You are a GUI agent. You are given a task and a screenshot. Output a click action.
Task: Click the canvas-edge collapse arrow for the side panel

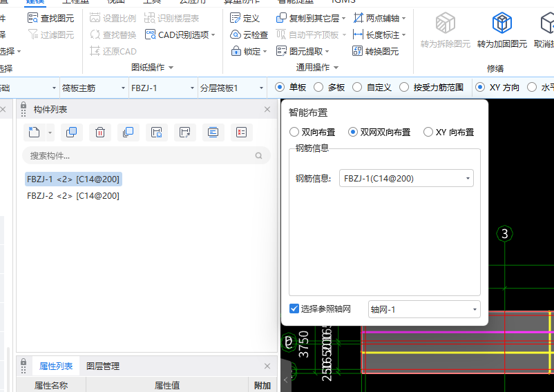286,380
